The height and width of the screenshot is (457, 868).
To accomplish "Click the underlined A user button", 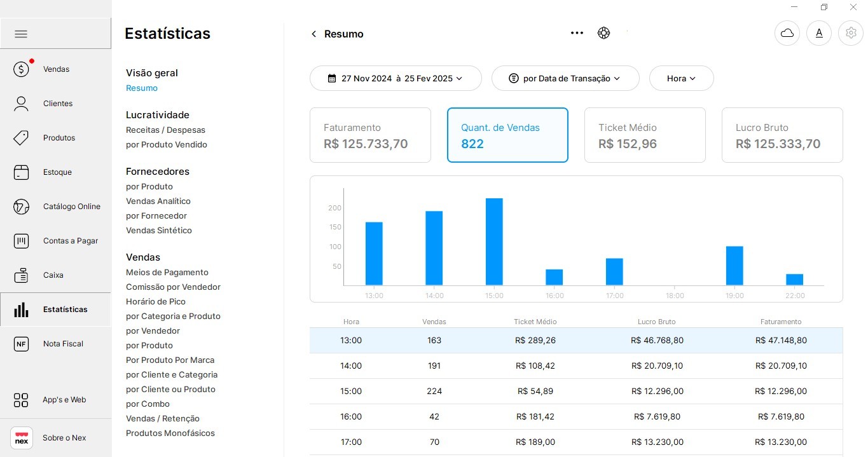I will [x=819, y=33].
